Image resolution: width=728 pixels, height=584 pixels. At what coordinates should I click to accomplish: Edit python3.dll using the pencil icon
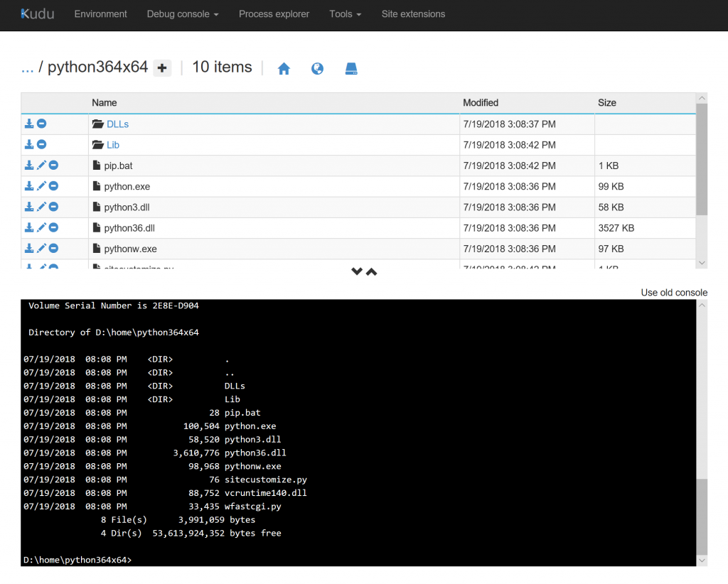(41, 206)
